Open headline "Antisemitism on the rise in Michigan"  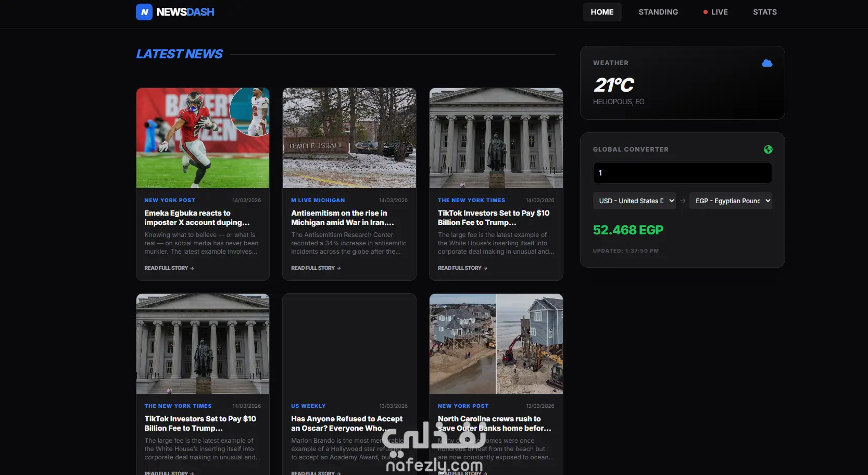point(343,218)
